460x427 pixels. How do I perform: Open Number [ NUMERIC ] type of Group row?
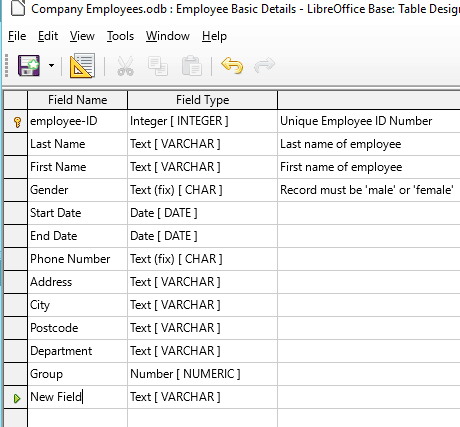pyautogui.click(x=202, y=374)
